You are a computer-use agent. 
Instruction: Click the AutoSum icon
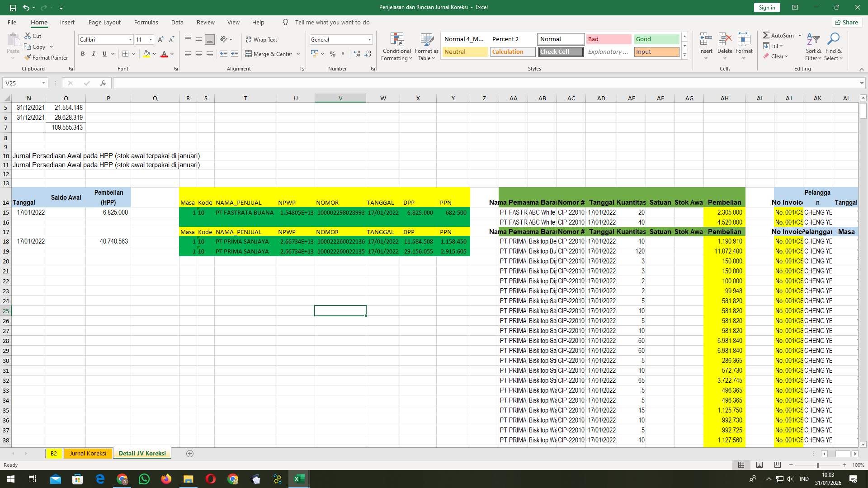(766, 35)
